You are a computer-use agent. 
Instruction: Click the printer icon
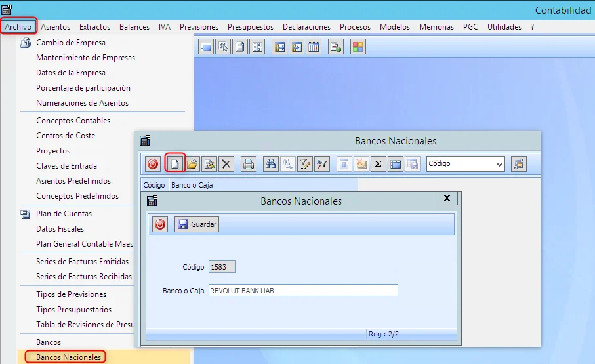click(x=249, y=164)
